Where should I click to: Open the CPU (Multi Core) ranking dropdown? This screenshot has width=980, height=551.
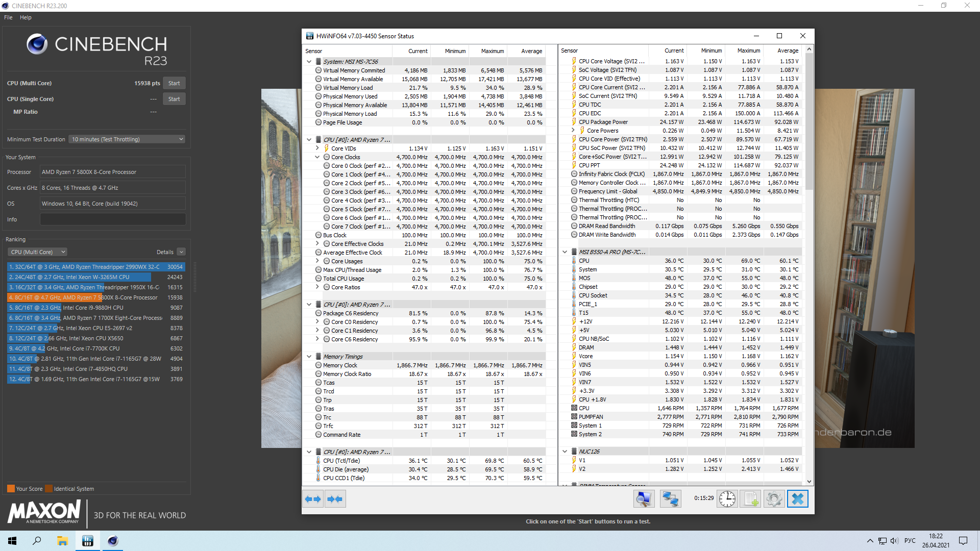pyautogui.click(x=37, y=252)
